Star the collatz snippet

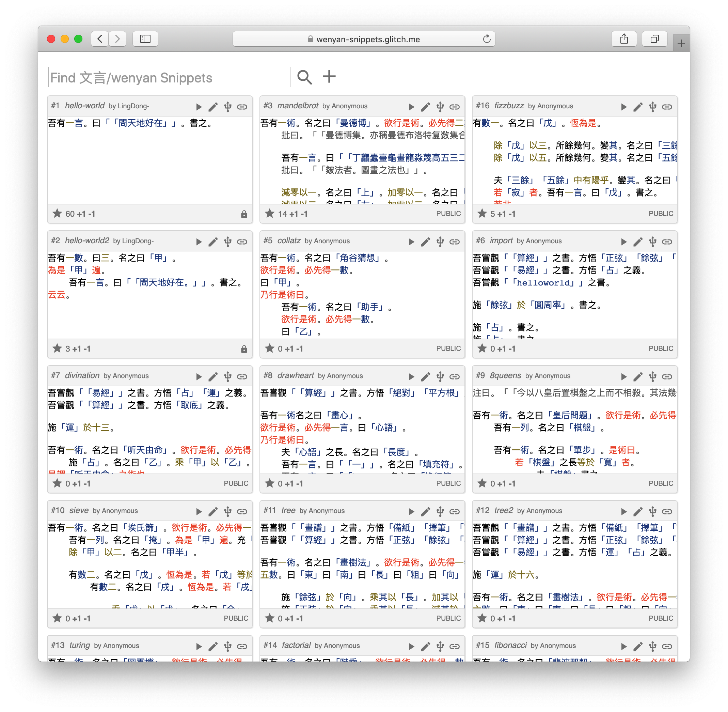tap(269, 349)
